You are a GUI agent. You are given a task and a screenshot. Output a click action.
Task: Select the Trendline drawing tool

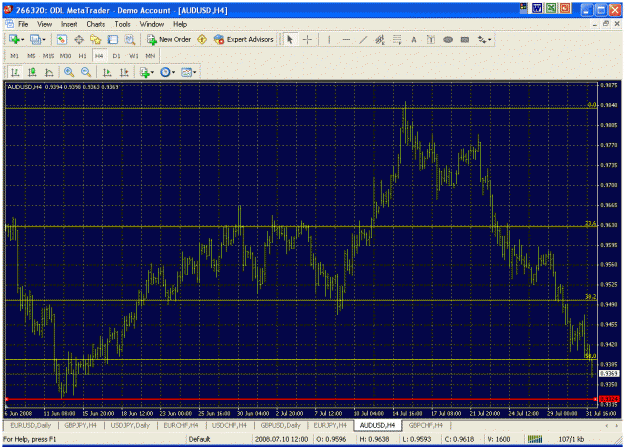click(x=363, y=39)
